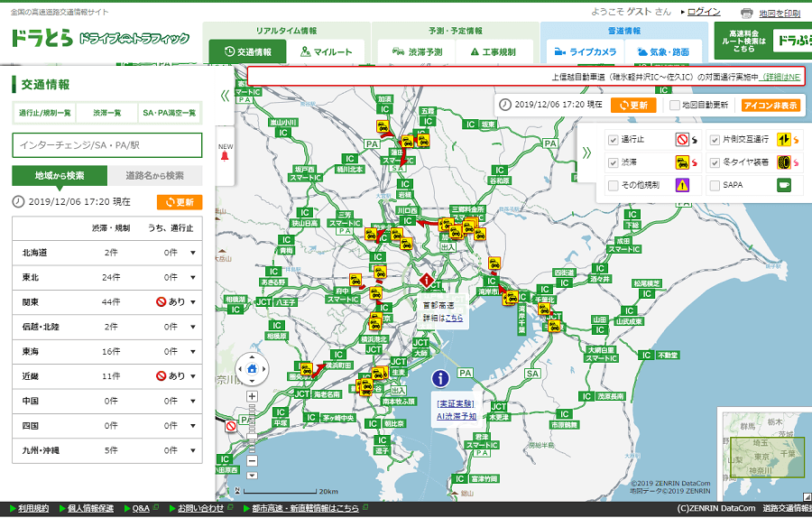Expand the 信越・北陸 row arrow
Image resolution: width=812 pixels, height=518 pixels.
point(193,327)
